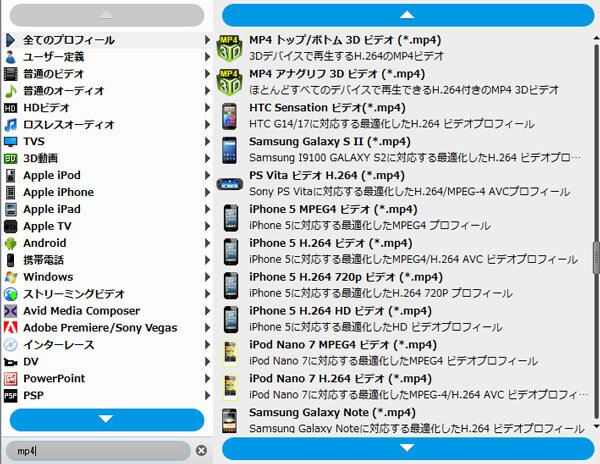Screen dimensions: 600x464
Task: Expand the PowerPoint submenu arrow
Action: click(207, 379)
